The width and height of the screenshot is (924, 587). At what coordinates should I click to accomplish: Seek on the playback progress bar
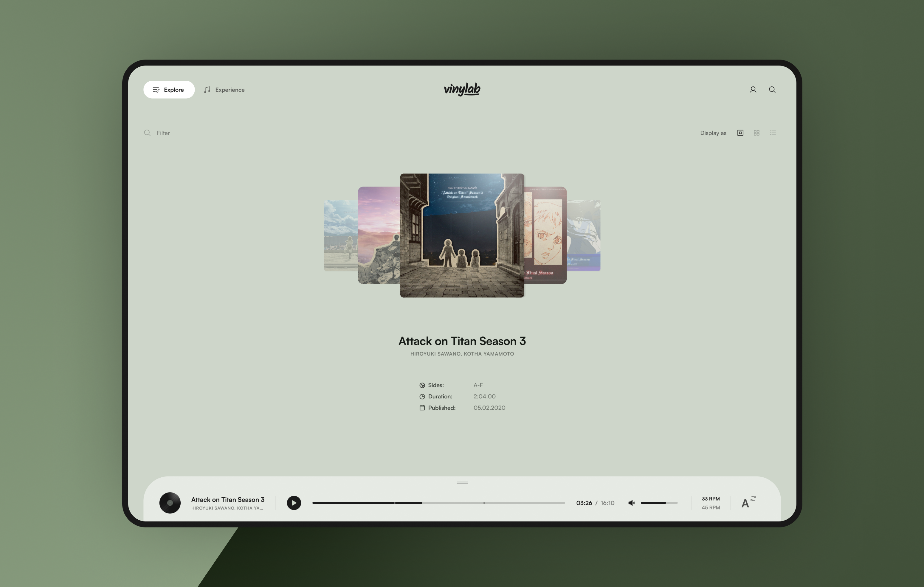point(438,503)
